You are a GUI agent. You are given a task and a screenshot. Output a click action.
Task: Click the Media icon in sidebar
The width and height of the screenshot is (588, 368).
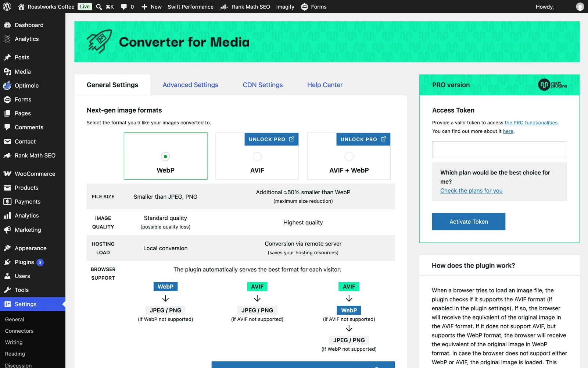click(7, 71)
